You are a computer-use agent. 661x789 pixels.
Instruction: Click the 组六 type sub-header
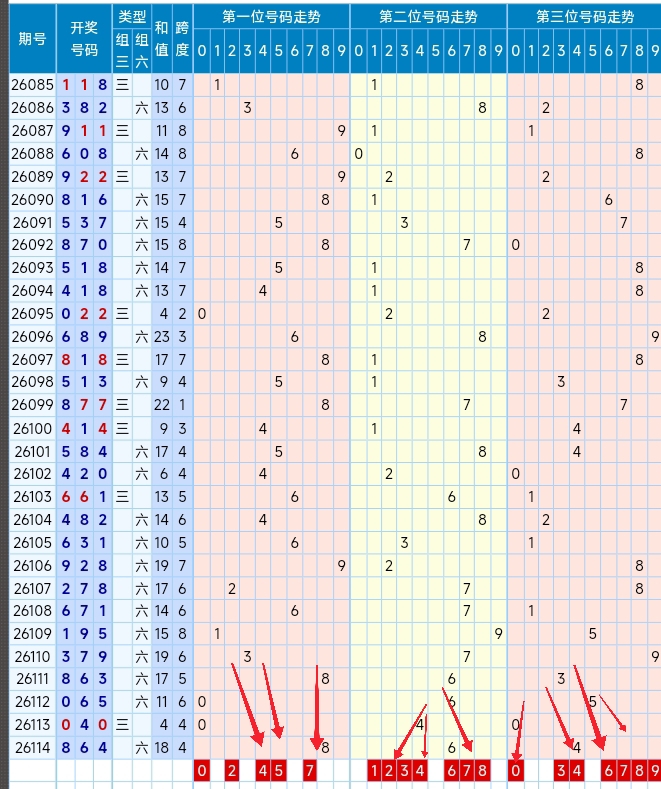(x=142, y=51)
